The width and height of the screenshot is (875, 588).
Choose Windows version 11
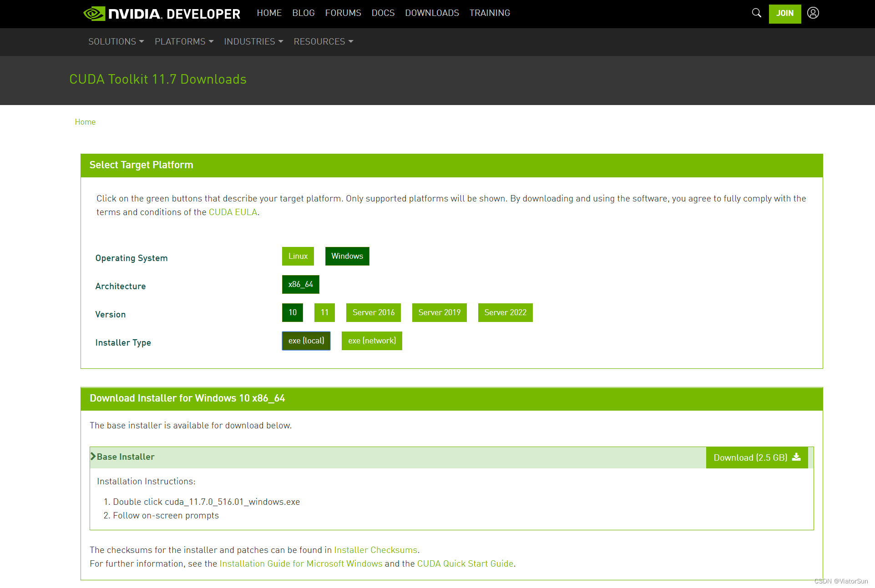pos(324,312)
